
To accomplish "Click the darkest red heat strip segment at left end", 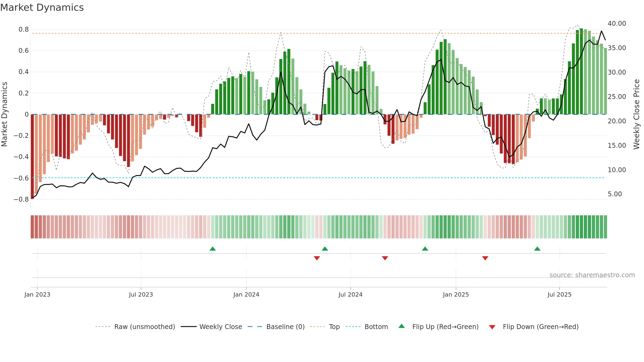I will pos(32,227).
